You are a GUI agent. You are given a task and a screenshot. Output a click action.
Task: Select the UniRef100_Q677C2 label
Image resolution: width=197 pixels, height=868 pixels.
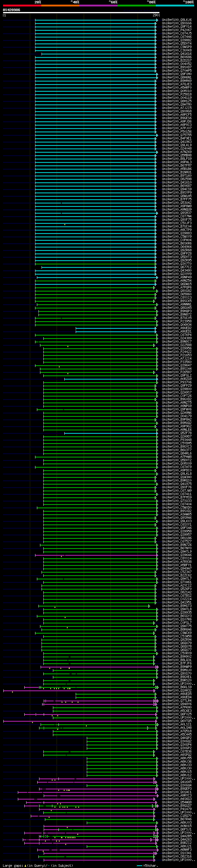pos(177,267)
